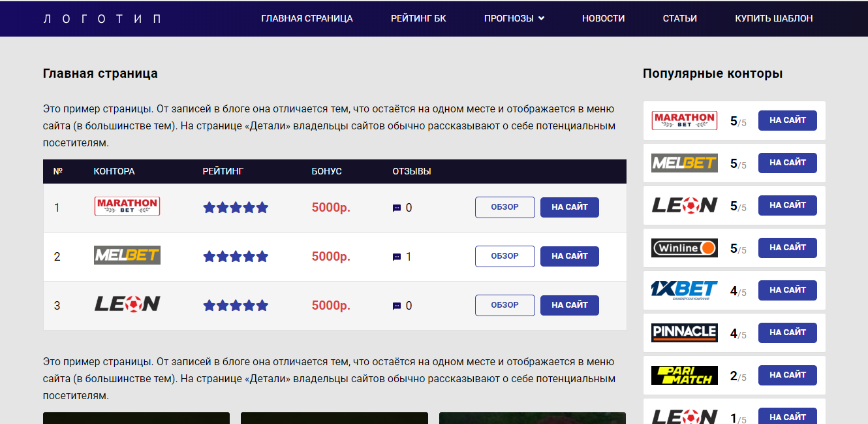The image size is (868, 424).
Task: Click the comment icon next to Marathonbet's review count
Action: [396, 207]
